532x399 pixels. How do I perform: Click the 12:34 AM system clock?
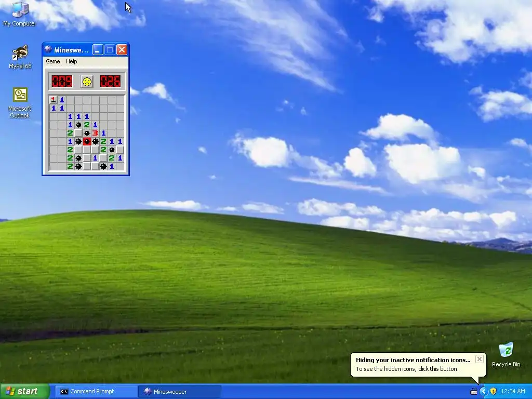click(513, 392)
